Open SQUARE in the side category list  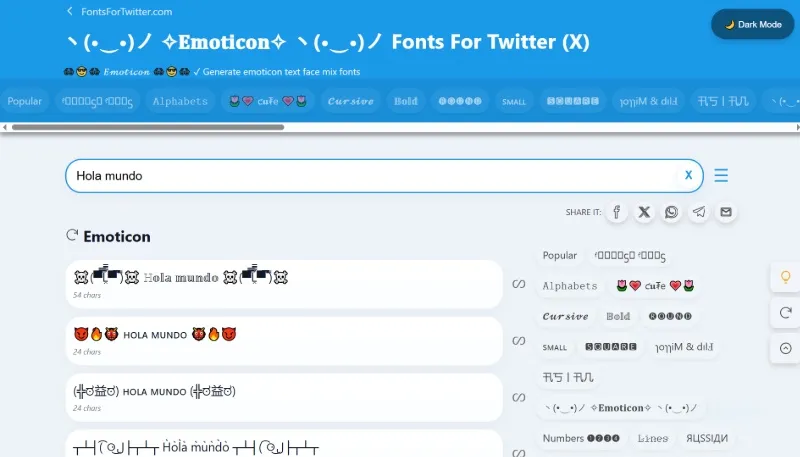tap(611, 347)
